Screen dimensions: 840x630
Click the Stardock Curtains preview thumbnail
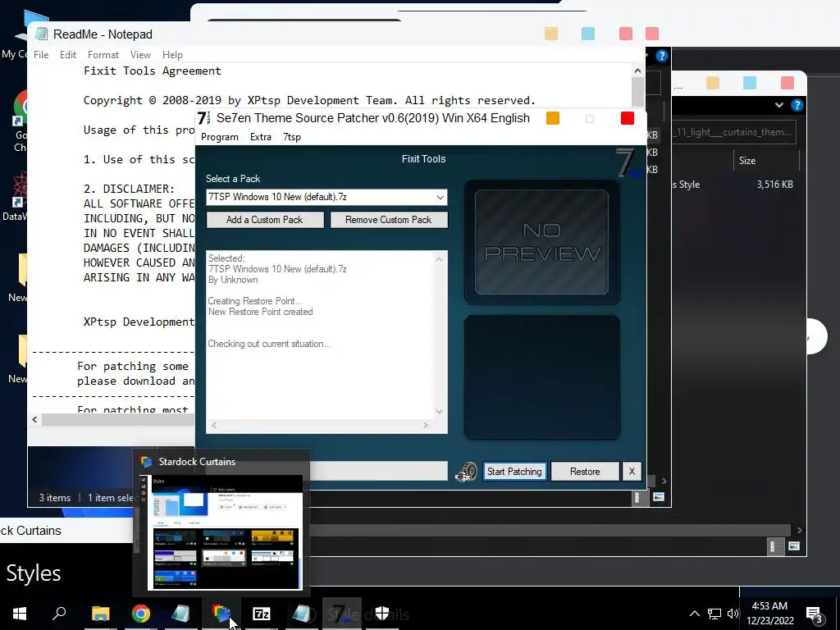pyautogui.click(x=225, y=532)
